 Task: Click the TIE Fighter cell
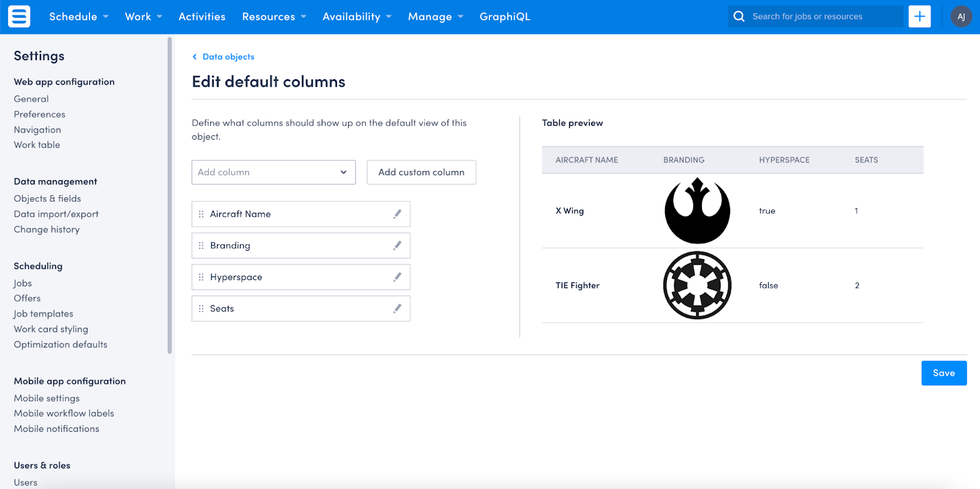[578, 286]
